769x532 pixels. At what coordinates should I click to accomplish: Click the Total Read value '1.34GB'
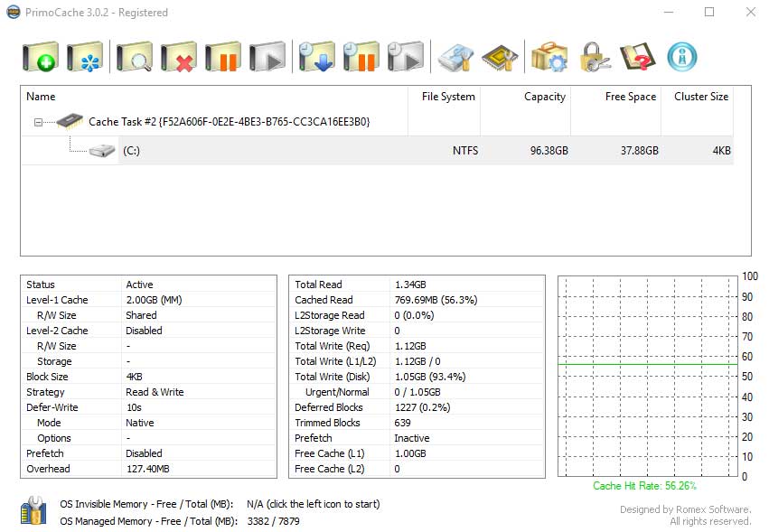[x=410, y=285]
